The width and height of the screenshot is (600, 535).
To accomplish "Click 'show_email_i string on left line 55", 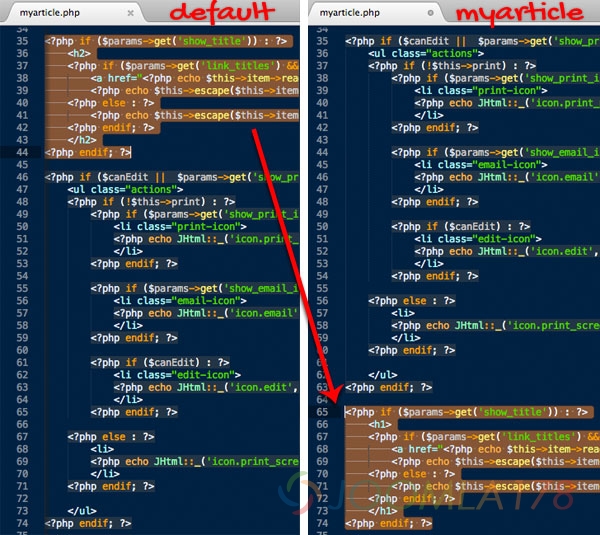I will tap(261, 288).
